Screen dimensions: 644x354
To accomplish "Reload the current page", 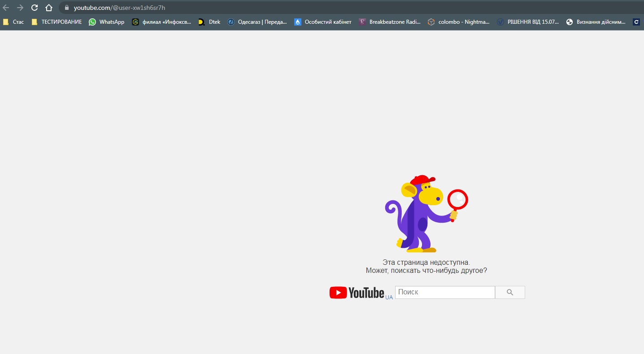I will coord(35,8).
